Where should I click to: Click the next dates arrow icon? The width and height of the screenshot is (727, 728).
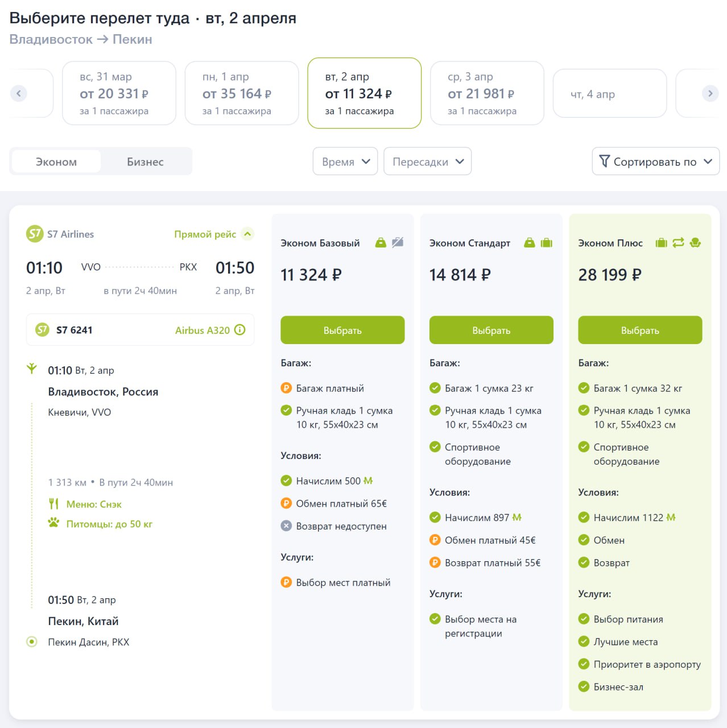(710, 93)
